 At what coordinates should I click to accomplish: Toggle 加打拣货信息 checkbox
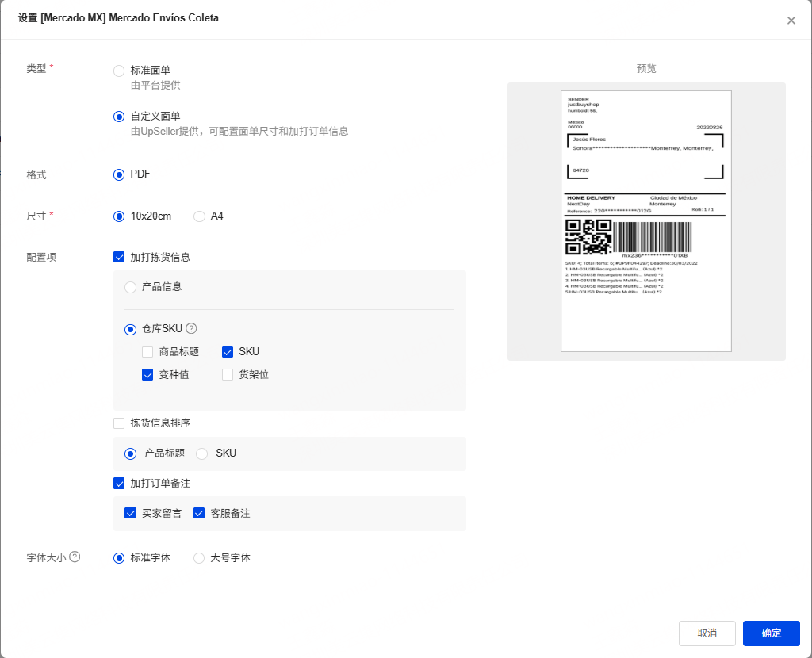119,257
